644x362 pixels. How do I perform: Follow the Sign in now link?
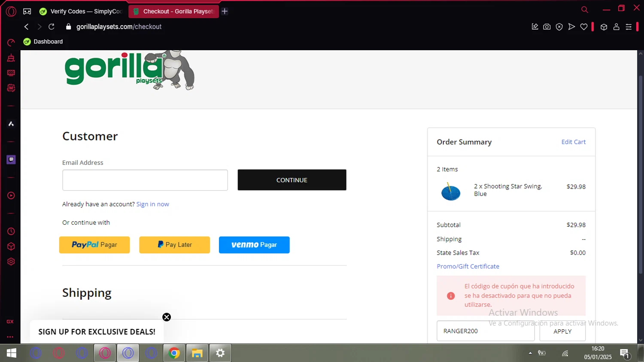click(153, 204)
